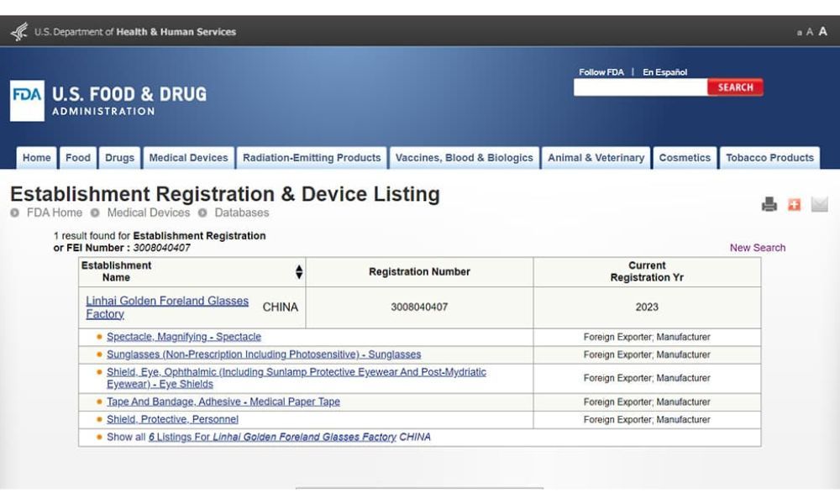The height and width of the screenshot is (504, 840).
Task: Open Animal & Veterinary tab
Action: point(596,158)
